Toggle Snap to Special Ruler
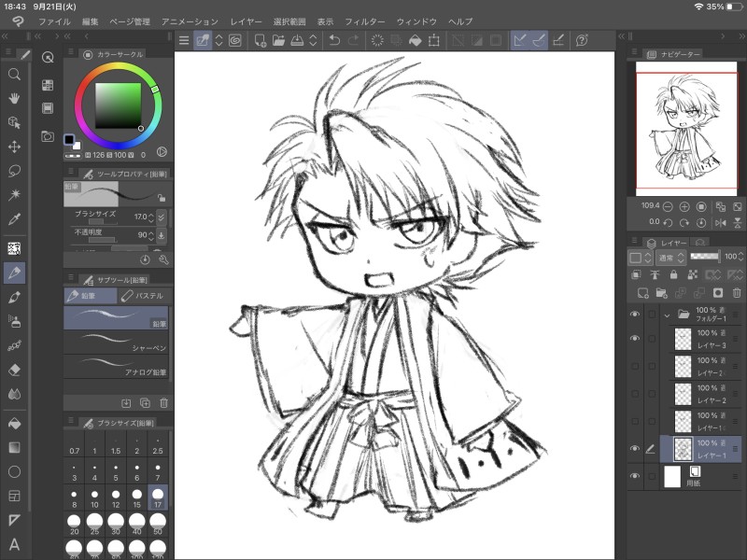747x560 pixels. 539,40
